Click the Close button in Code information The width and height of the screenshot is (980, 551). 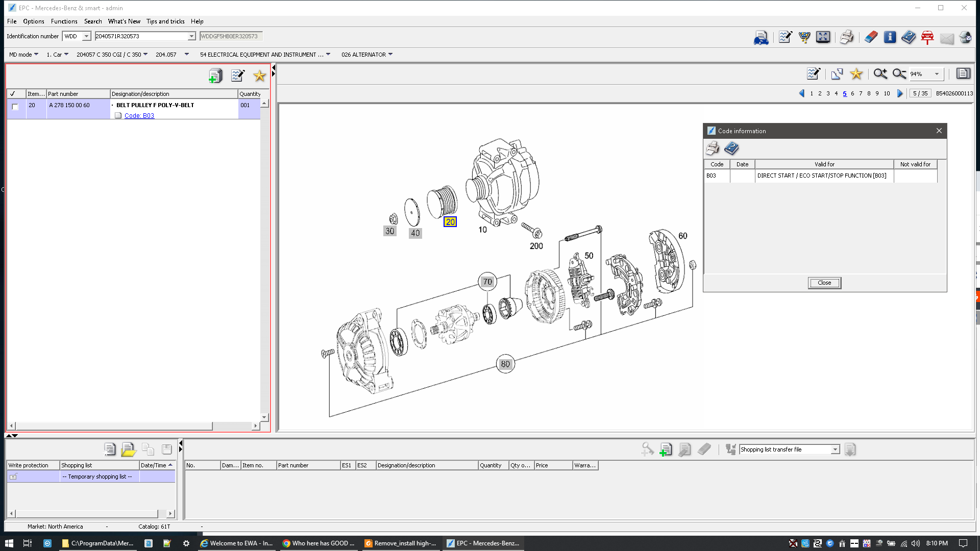pyautogui.click(x=824, y=283)
